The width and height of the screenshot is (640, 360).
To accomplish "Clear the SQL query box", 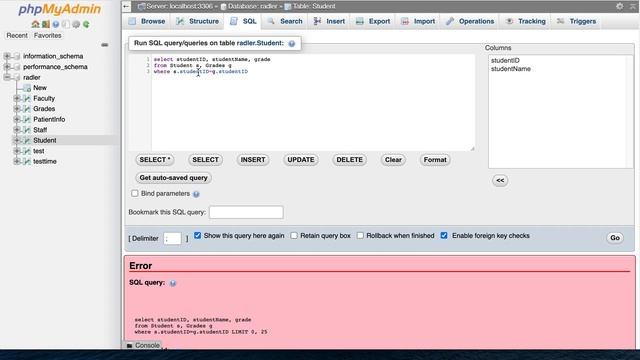I will point(393,160).
